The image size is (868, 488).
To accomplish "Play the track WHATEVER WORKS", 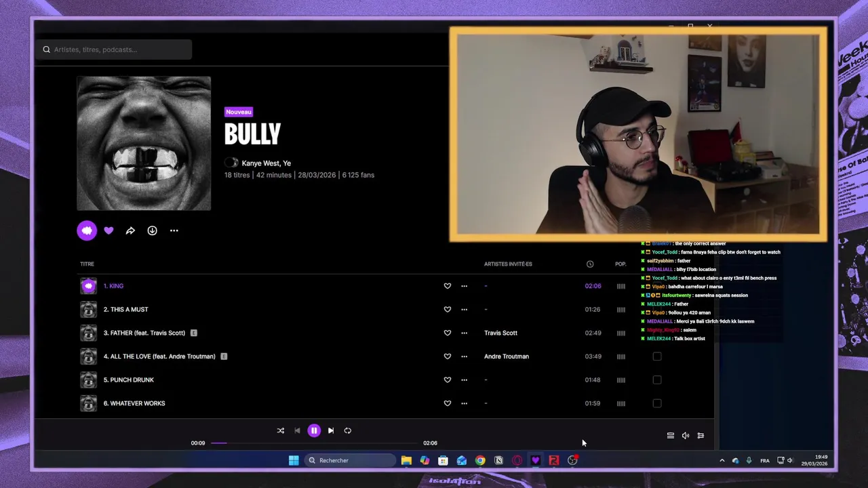I will (134, 403).
